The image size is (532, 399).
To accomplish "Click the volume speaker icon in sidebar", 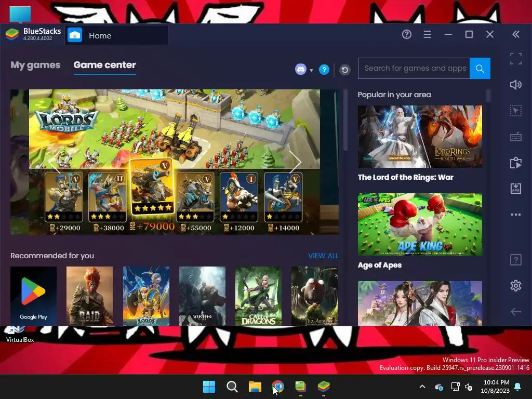I will click(516, 85).
